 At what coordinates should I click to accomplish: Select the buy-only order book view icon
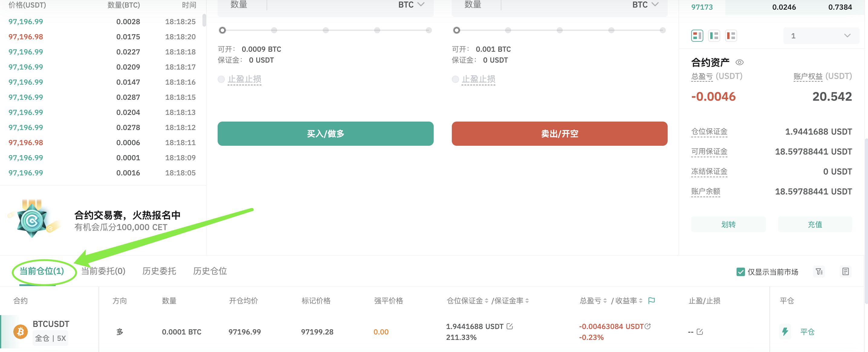(714, 36)
